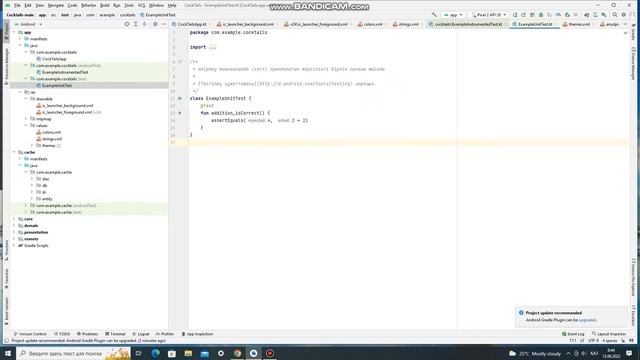Viewport: 640px width, 360px height.
Task: Collapse the app module node
Action: 14,32
